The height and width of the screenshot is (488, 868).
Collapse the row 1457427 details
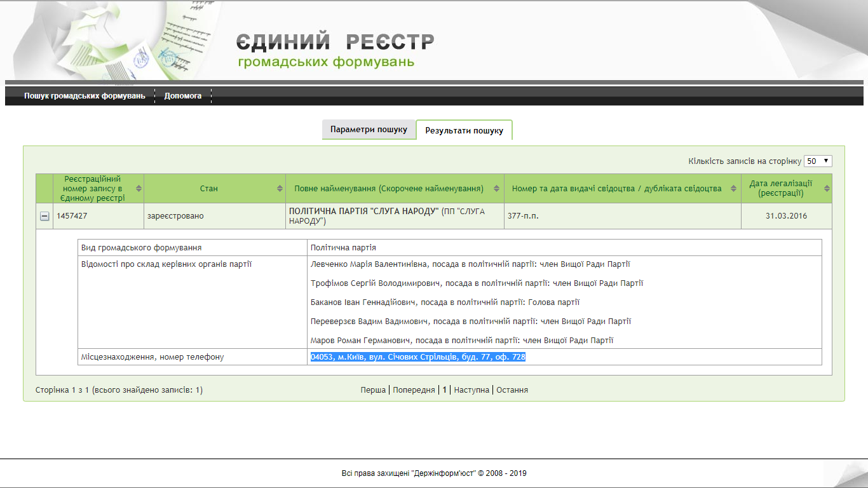(44, 216)
